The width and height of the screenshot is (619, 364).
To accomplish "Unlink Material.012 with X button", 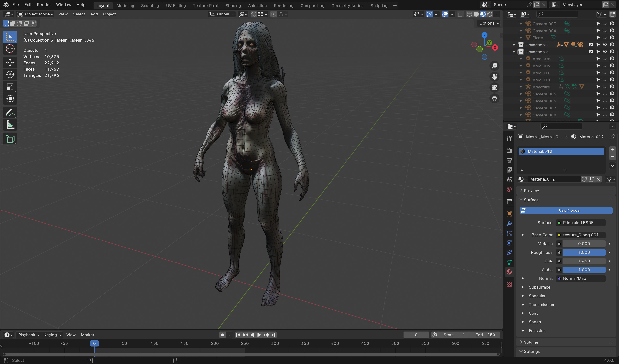I will (598, 179).
